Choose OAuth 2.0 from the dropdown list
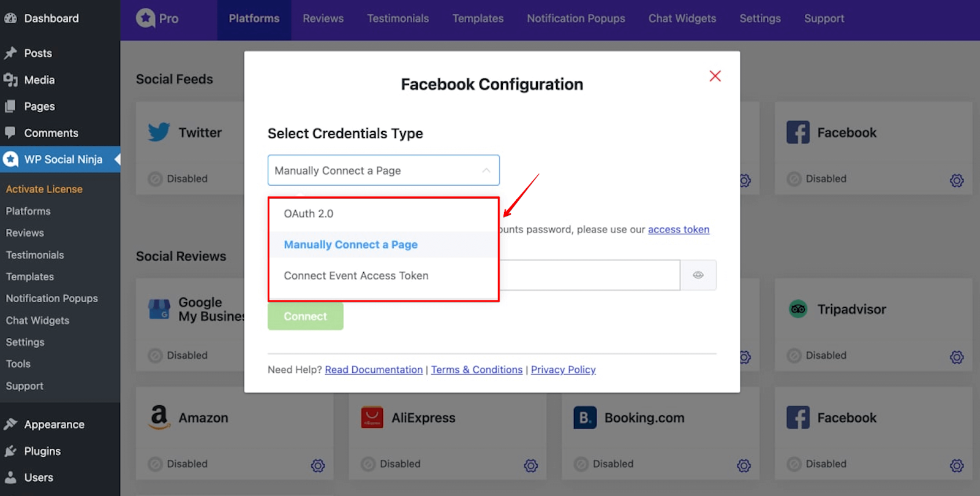The image size is (980, 496). point(309,213)
